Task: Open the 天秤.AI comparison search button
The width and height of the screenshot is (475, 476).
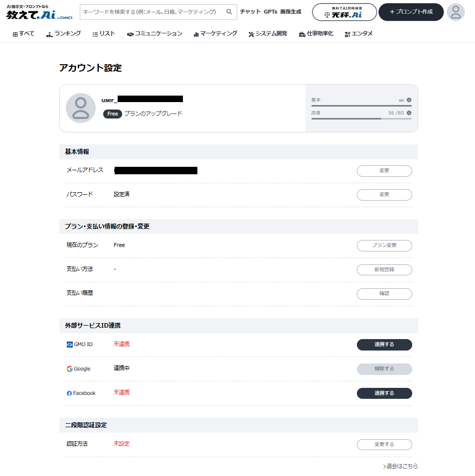Action: coord(344,12)
